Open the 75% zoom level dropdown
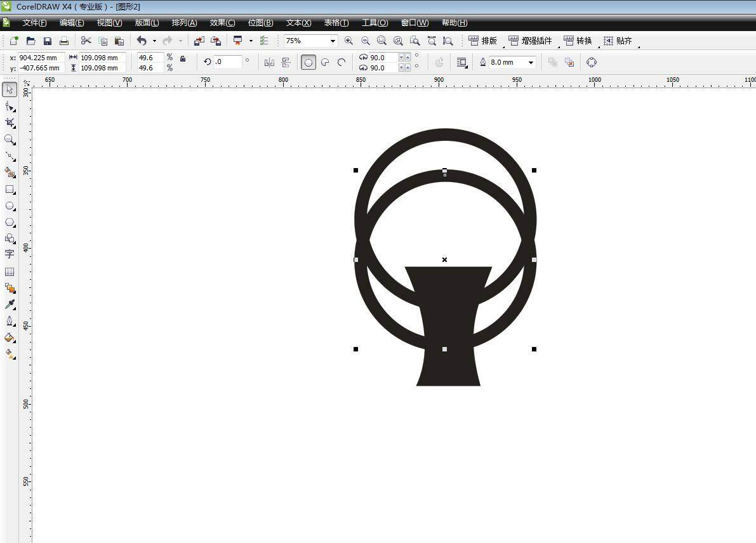 click(x=332, y=41)
